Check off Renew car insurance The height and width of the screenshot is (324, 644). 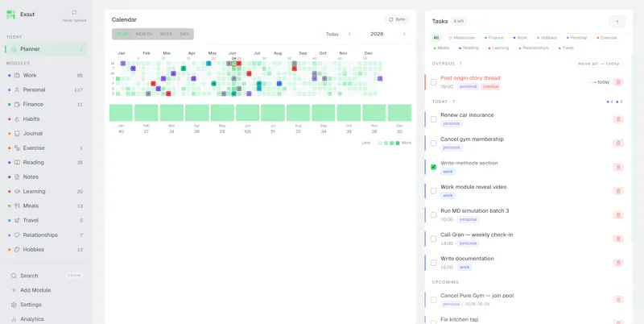(433, 119)
